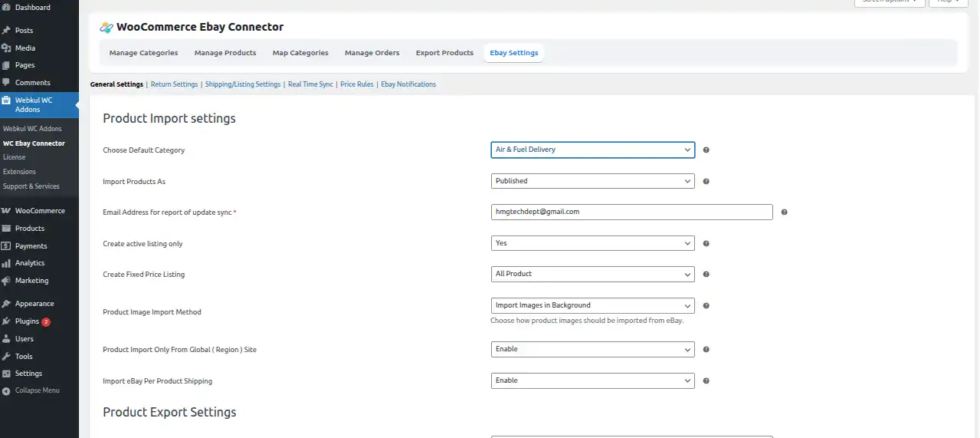The image size is (980, 438).
Task: Click help icon beside Choose Default Category
Action: pyautogui.click(x=706, y=150)
